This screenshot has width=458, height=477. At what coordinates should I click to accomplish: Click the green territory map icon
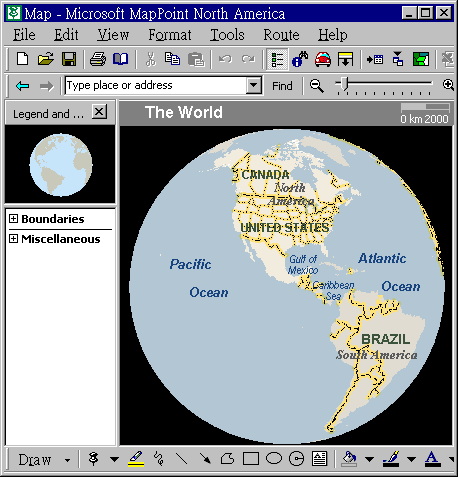(x=421, y=59)
